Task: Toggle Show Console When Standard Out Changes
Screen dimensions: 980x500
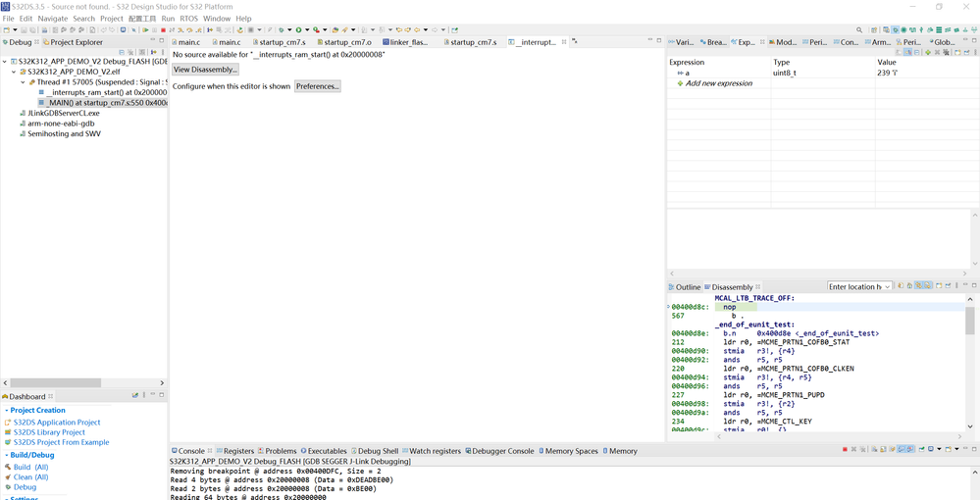Action: tap(902, 449)
